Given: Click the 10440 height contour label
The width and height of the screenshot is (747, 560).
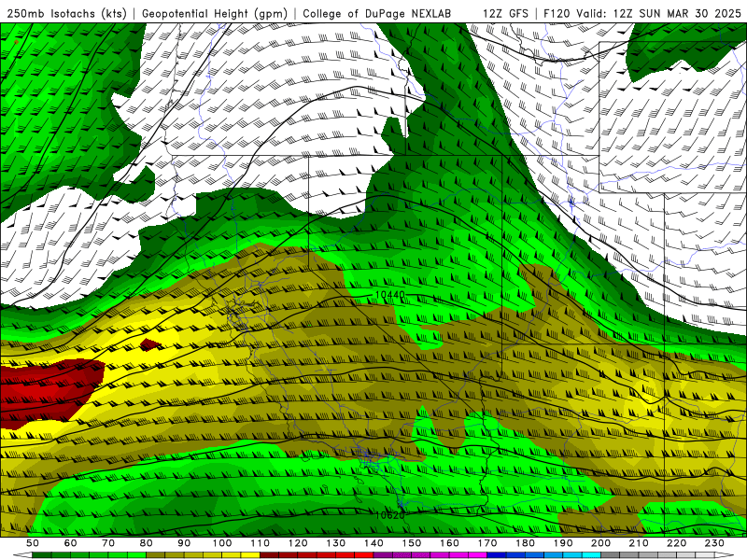Looking at the screenshot, I should pyautogui.click(x=389, y=295).
